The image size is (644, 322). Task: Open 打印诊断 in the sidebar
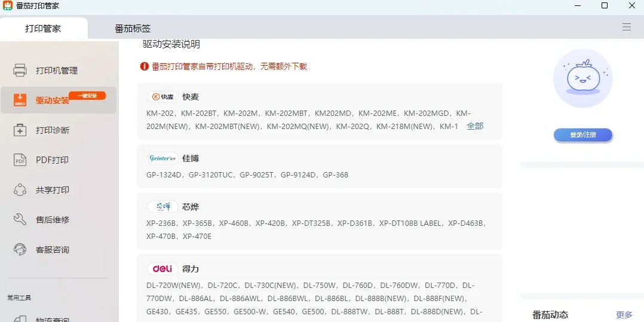click(53, 130)
